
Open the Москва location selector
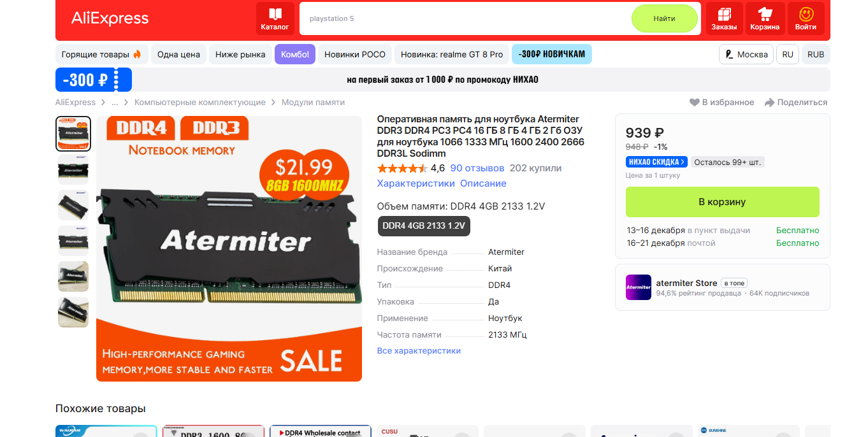point(746,54)
